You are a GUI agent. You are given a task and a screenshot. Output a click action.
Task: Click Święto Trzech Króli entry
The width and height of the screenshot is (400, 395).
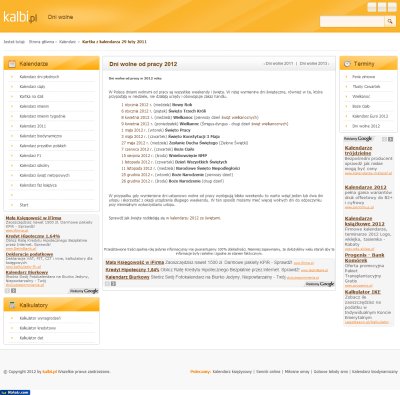[187, 111]
